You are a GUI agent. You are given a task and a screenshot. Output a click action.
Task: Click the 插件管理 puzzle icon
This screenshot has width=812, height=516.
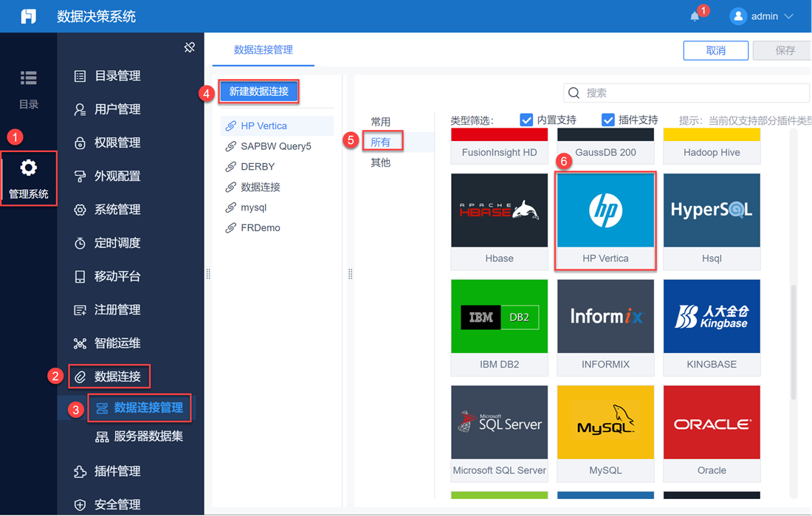(x=80, y=472)
